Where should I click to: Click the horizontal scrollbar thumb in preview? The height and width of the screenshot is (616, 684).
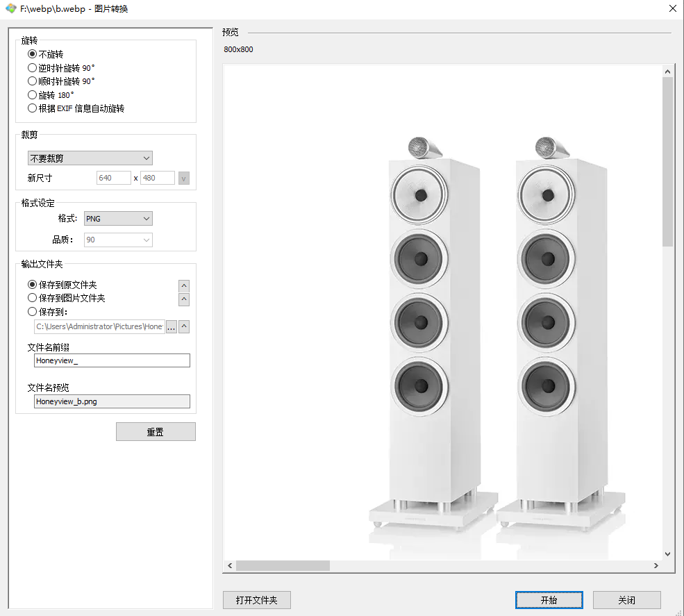click(283, 565)
